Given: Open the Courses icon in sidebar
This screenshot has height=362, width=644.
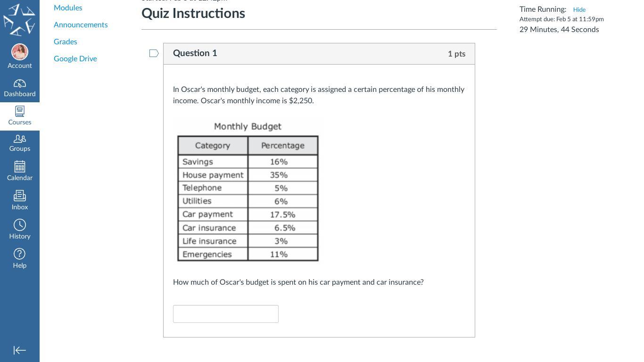Looking at the screenshot, I should [x=20, y=111].
